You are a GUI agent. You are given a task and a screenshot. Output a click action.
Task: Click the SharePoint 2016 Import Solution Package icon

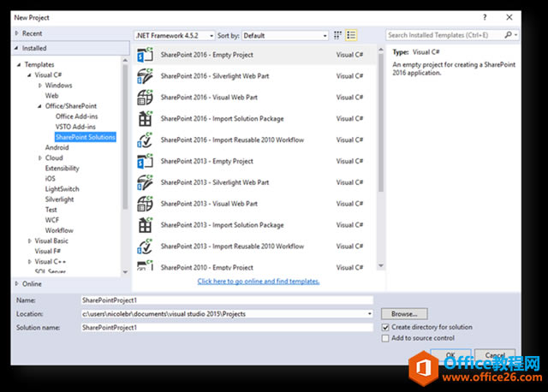click(145, 119)
